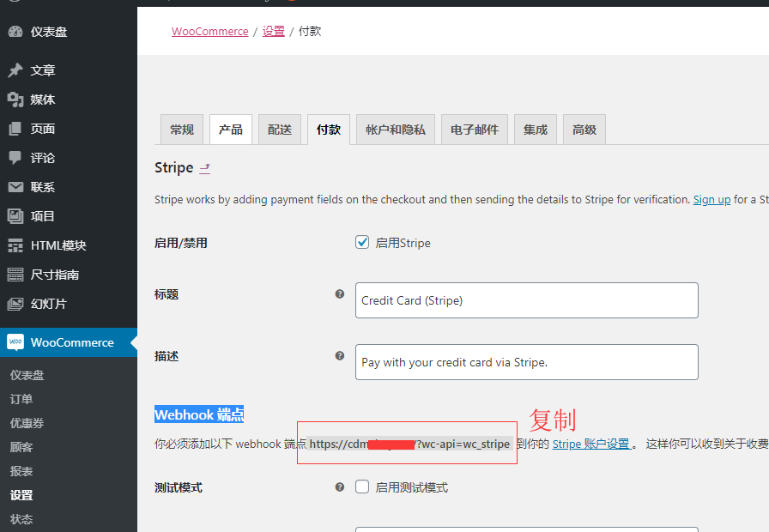Click the help icon next to 标题
Screen dimensions: 769x532
[339, 294]
